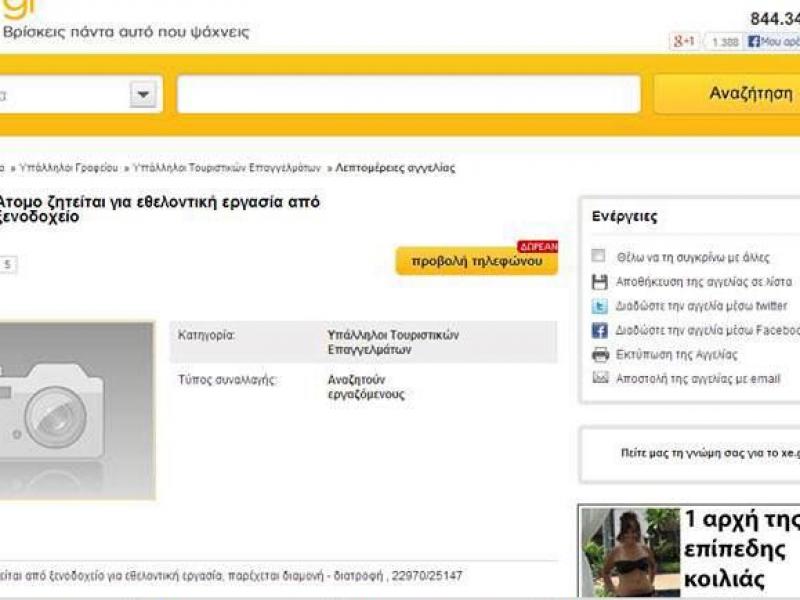Click the Google +1 button
The image size is (800, 600).
tap(684, 42)
